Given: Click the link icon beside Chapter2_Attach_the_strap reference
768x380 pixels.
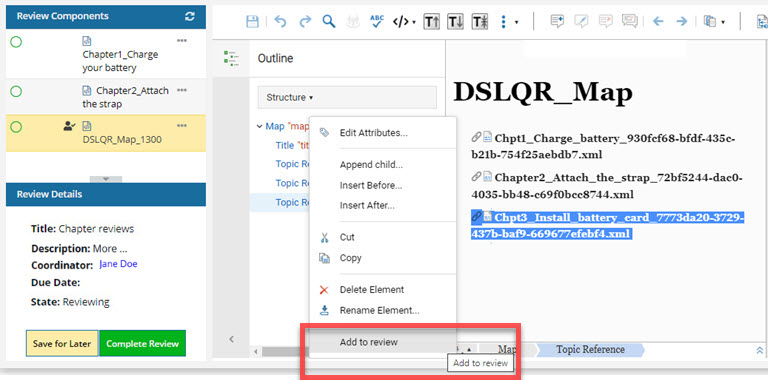Looking at the screenshot, I should click(476, 176).
